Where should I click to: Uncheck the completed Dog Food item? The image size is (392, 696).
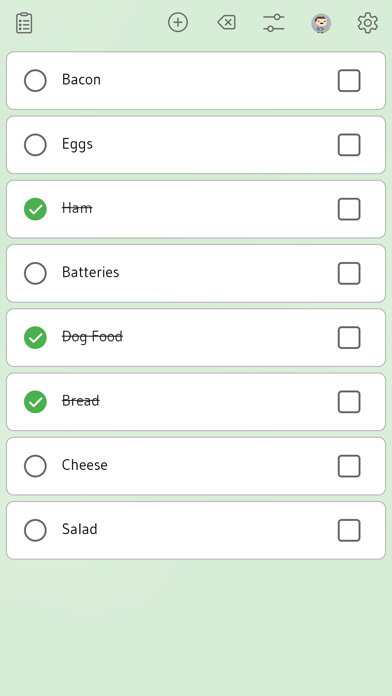click(x=35, y=337)
